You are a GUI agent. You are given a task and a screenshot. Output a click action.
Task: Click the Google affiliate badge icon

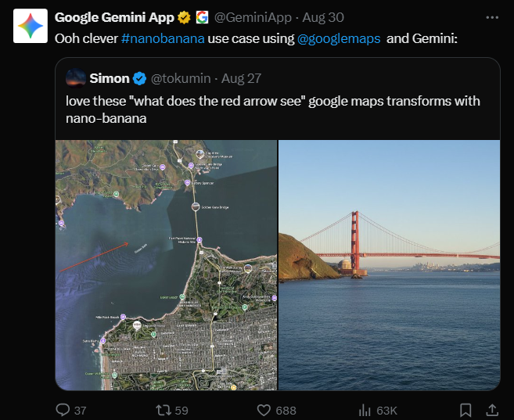pos(202,16)
